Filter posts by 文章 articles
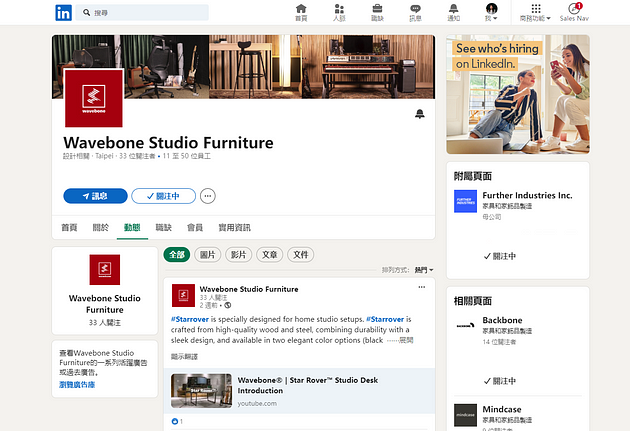This screenshot has height=431, width=630. [x=270, y=255]
